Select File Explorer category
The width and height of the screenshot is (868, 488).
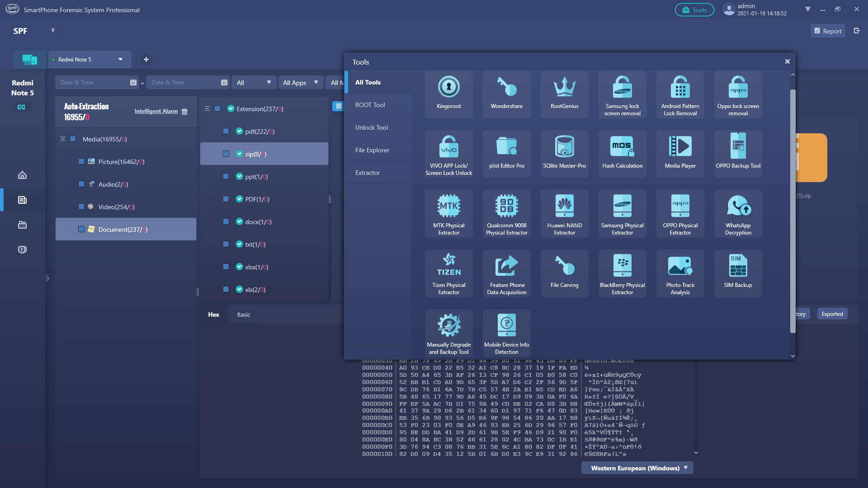[377, 150]
